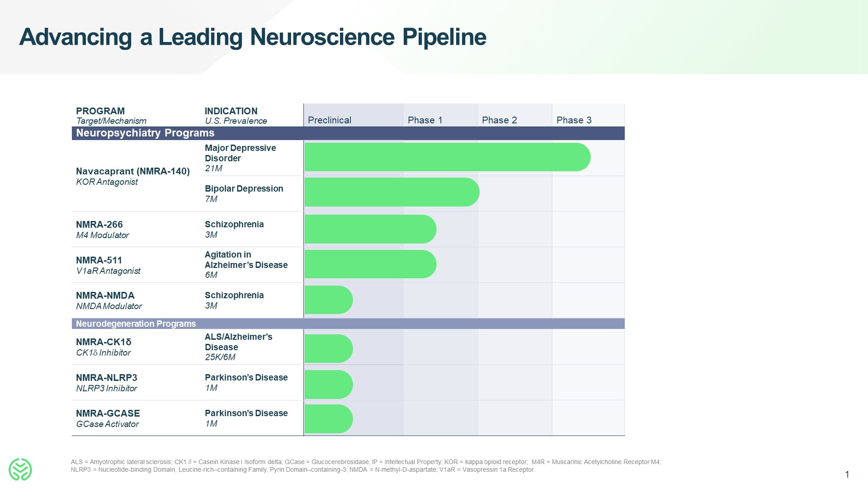Image resolution: width=868 pixels, height=488 pixels.
Task: Click the slide title 'Advancing a Leading Neuroscience Pipeline'
Action: pos(252,37)
